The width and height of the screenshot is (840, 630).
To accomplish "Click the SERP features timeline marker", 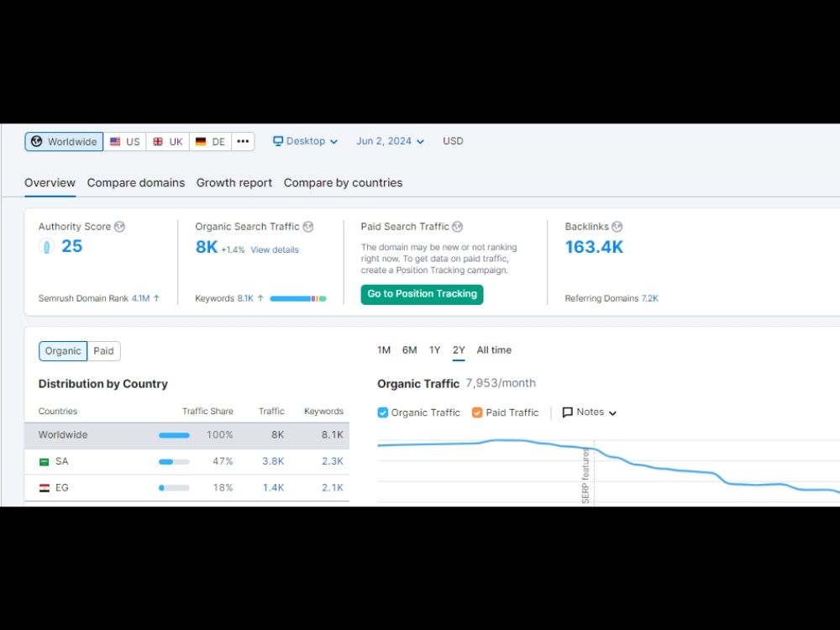I will pyautogui.click(x=585, y=475).
